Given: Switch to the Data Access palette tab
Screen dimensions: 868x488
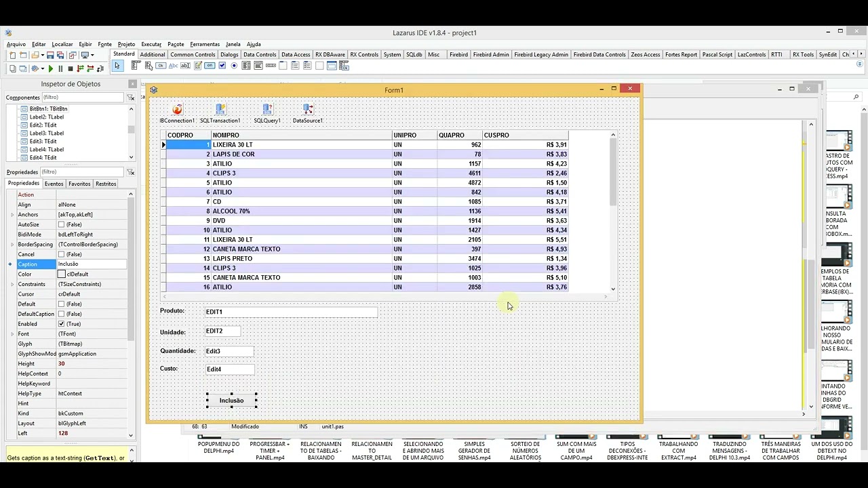Looking at the screenshot, I should click(x=296, y=54).
